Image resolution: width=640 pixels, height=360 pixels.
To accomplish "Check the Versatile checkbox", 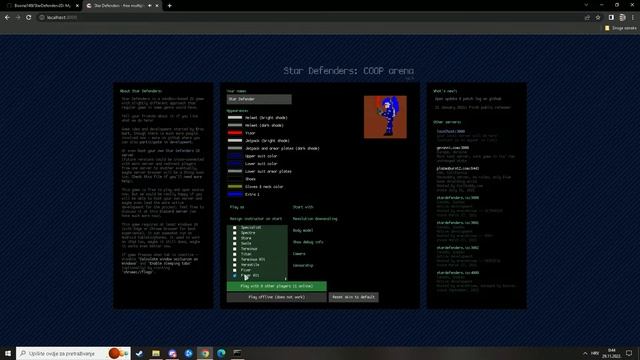I will click(x=235, y=264).
